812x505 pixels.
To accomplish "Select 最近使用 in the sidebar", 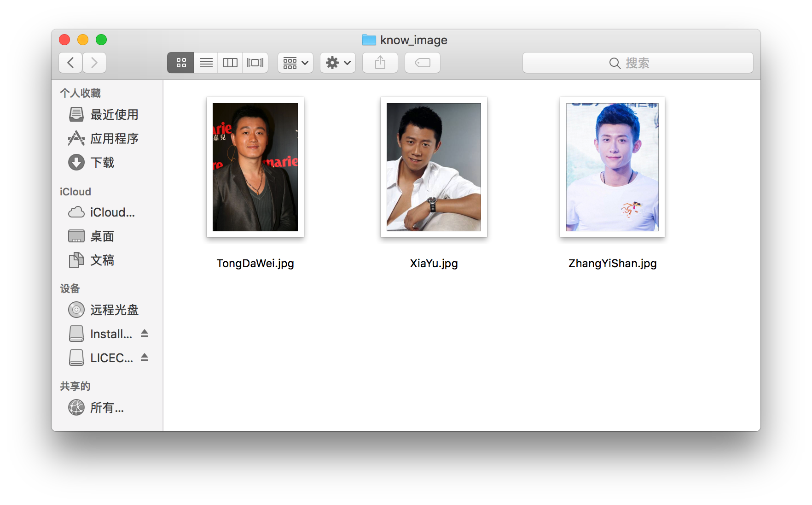I will pyautogui.click(x=114, y=115).
